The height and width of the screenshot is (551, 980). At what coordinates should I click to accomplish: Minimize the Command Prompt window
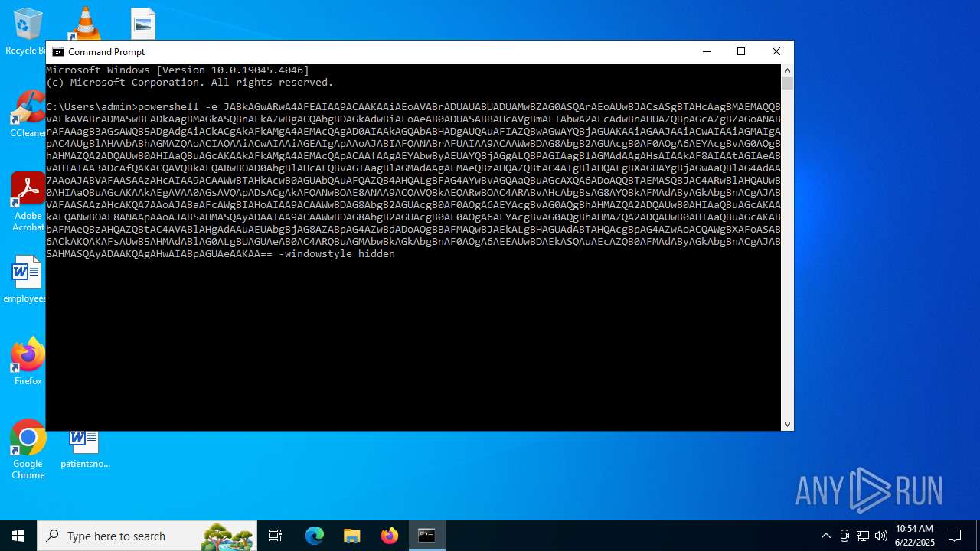(706, 51)
